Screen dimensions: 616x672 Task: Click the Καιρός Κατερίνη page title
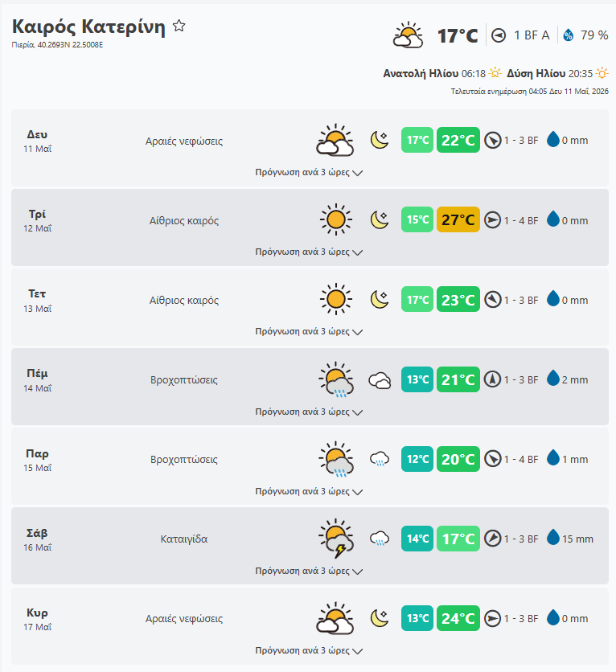(x=88, y=27)
